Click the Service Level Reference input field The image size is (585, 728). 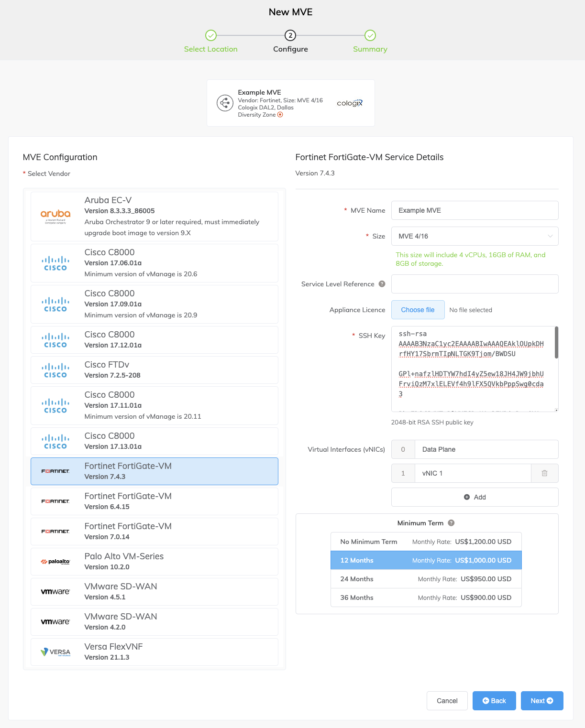475,284
